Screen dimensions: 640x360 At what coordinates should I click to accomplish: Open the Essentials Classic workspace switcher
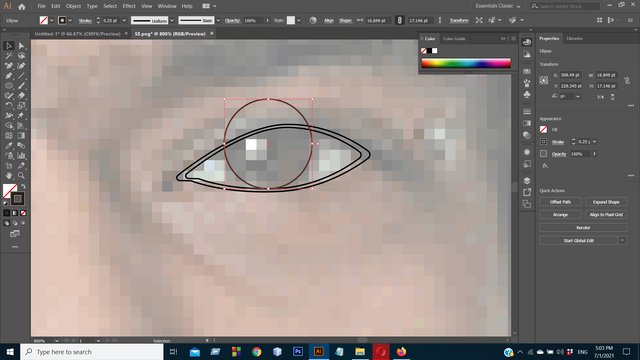[498, 6]
